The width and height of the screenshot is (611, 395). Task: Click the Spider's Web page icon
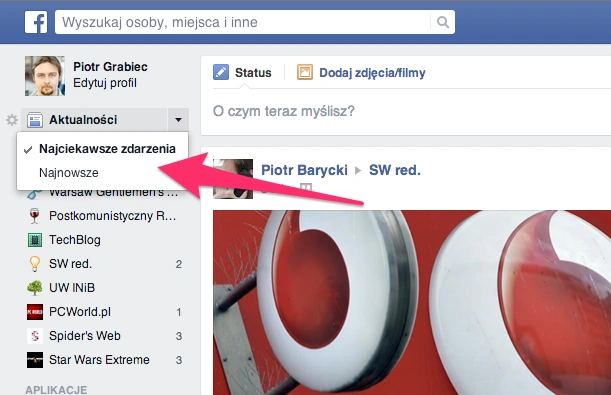tap(35, 336)
